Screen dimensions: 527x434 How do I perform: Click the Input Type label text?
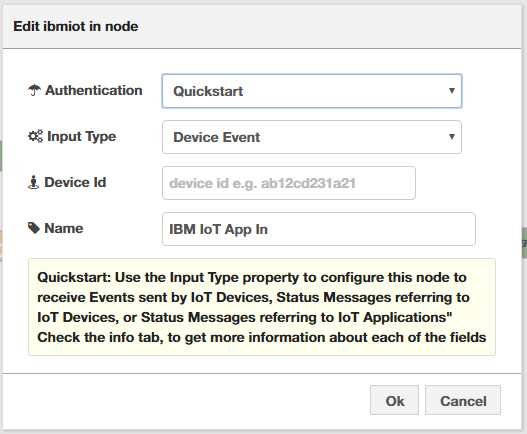pos(82,137)
